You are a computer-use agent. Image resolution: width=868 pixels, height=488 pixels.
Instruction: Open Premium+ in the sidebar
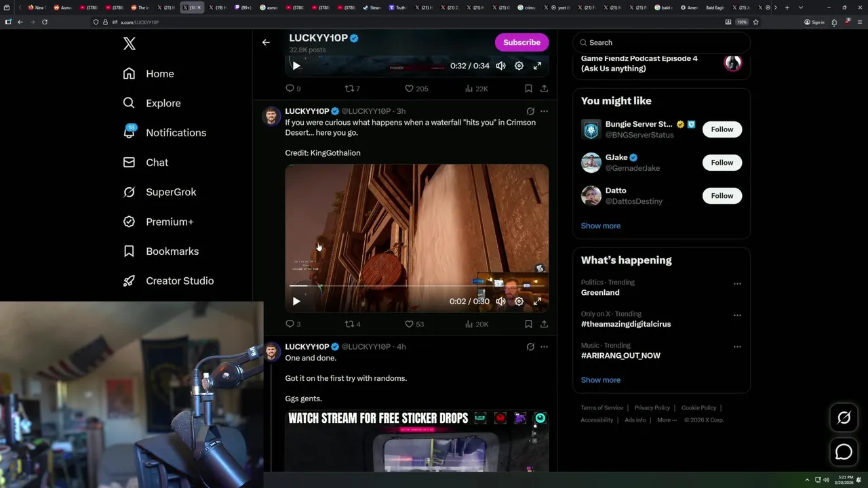tap(158, 222)
